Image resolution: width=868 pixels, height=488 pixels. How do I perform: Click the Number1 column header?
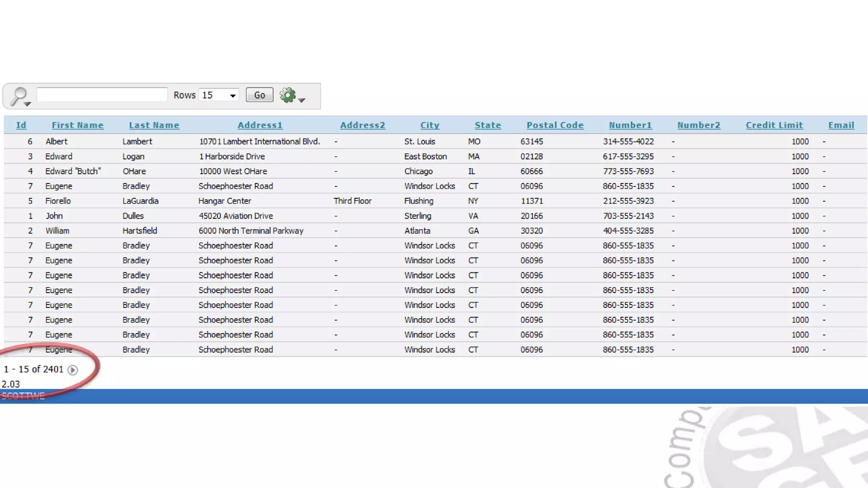(630, 125)
